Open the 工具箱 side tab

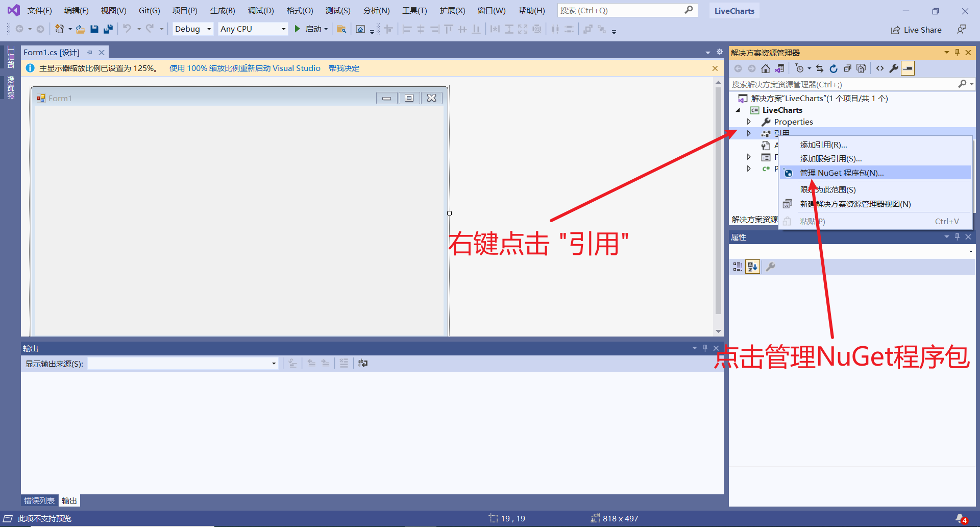pyautogui.click(x=11, y=57)
